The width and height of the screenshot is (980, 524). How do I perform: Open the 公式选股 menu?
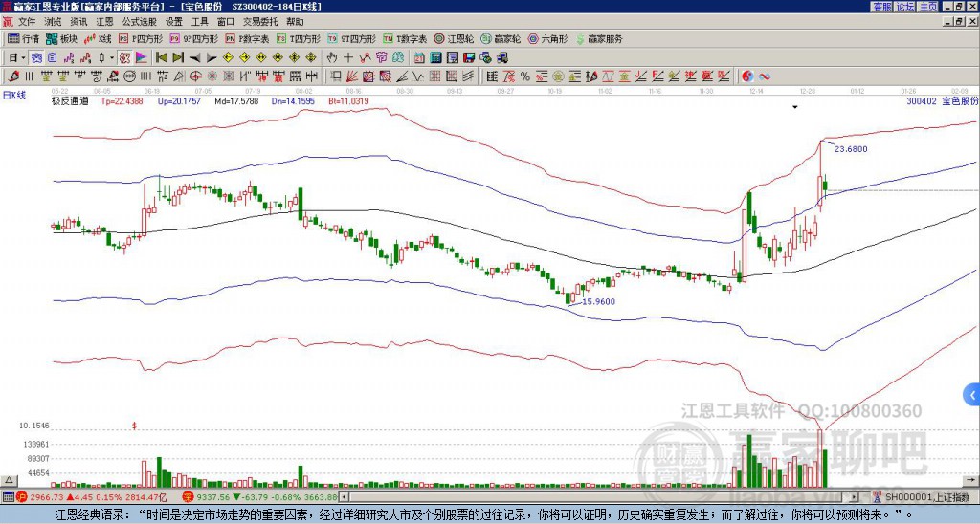140,22
